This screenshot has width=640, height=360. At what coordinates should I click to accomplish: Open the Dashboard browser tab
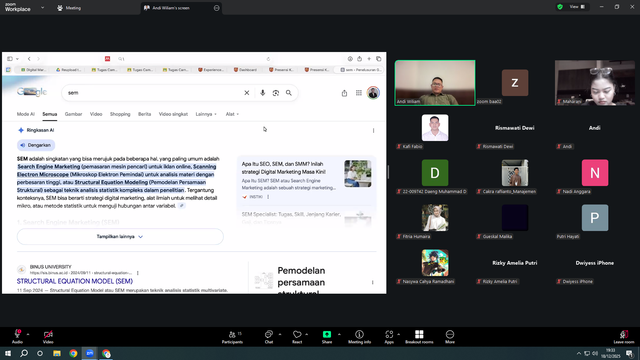pyautogui.click(x=245, y=70)
